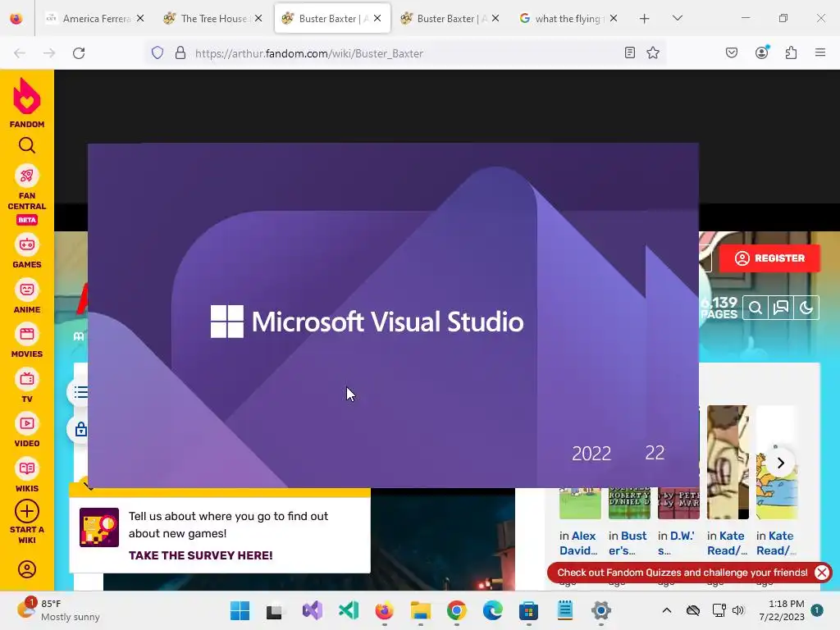The width and height of the screenshot is (840, 630).
Task: Open table of contents list icon
Action: tap(80, 393)
